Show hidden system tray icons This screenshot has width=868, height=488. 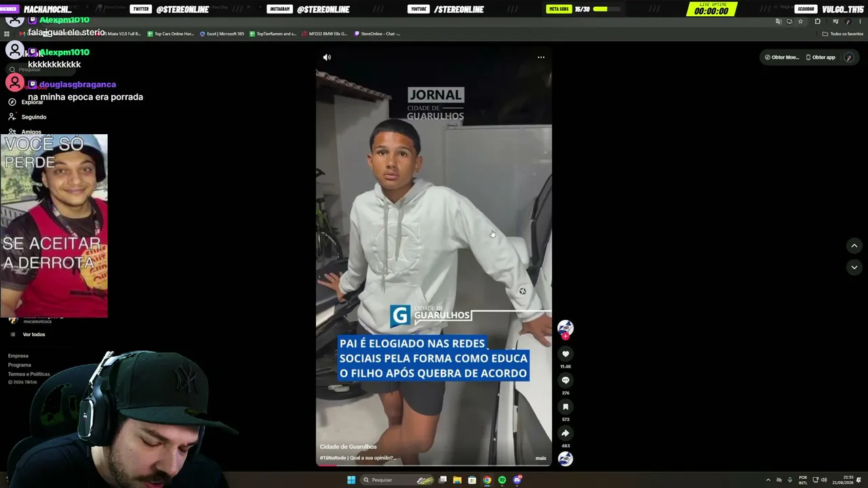coord(768,480)
